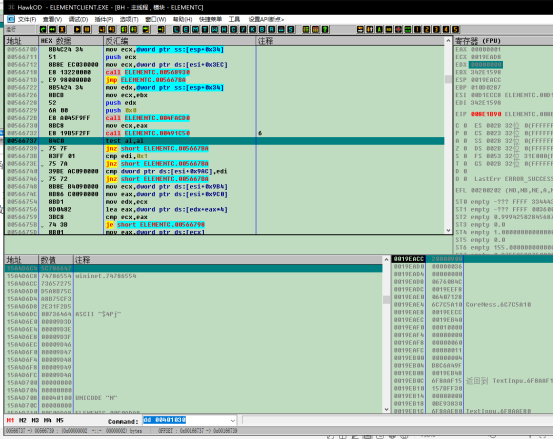
Task: Switch to M1 memory dump tab
Action: pos(10,420)
